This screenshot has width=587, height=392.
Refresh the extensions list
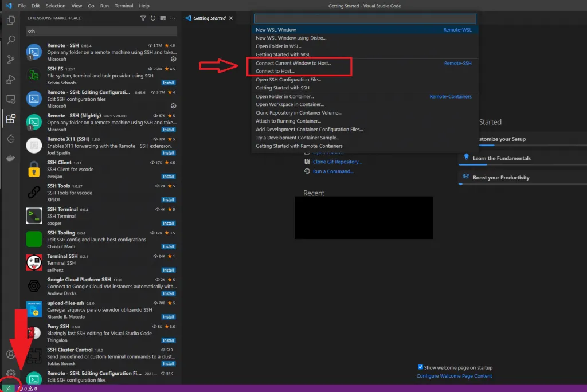coord(153,18)
